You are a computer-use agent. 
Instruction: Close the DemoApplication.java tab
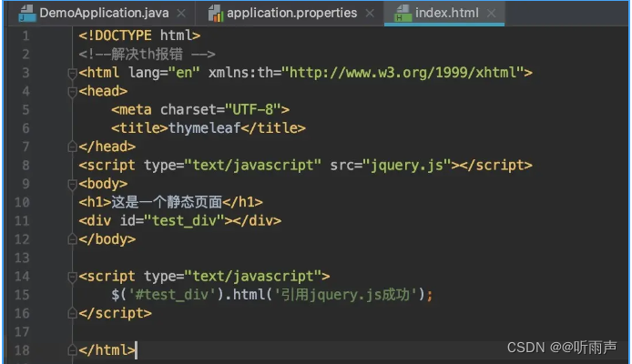click(181, 14)
